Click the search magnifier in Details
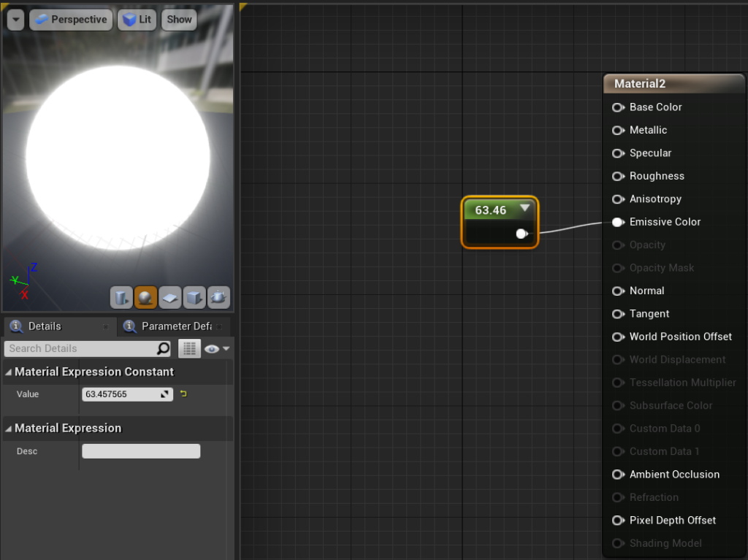 pos(163,348)
